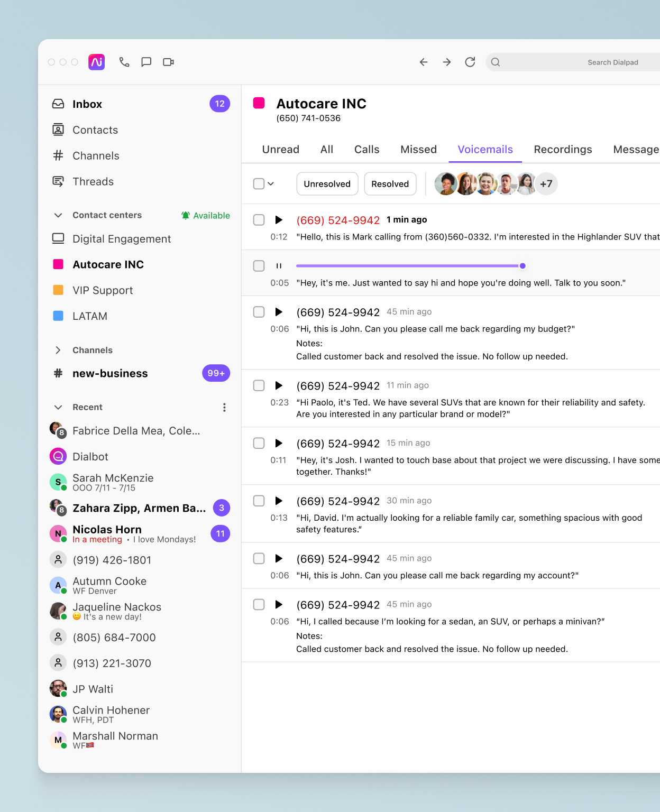Viewport: 660px width, 812px height.
Task: Expand the Channels section chevron
Action: click(58, 350)
